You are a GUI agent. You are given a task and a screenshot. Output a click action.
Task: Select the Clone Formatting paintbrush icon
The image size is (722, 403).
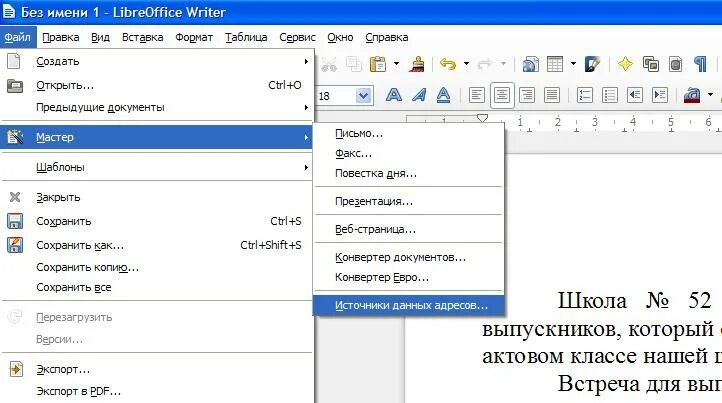click(417, 64)
